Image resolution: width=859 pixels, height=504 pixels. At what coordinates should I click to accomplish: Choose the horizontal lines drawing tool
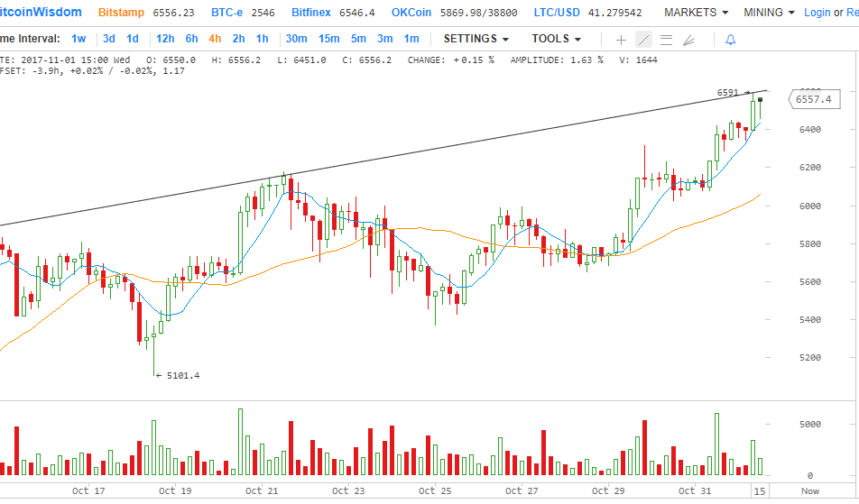click(x=666, y=40)
